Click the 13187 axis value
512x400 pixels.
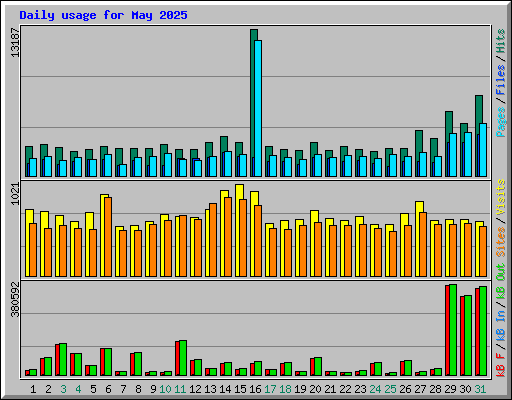tap(15, 43)
